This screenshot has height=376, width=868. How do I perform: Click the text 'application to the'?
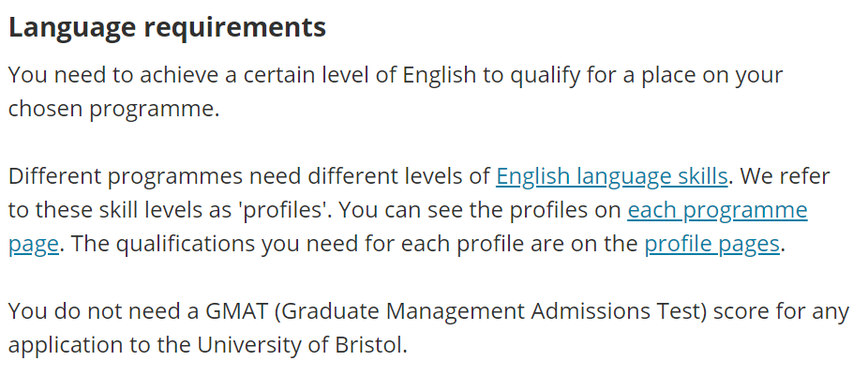[x=99, y=346]
